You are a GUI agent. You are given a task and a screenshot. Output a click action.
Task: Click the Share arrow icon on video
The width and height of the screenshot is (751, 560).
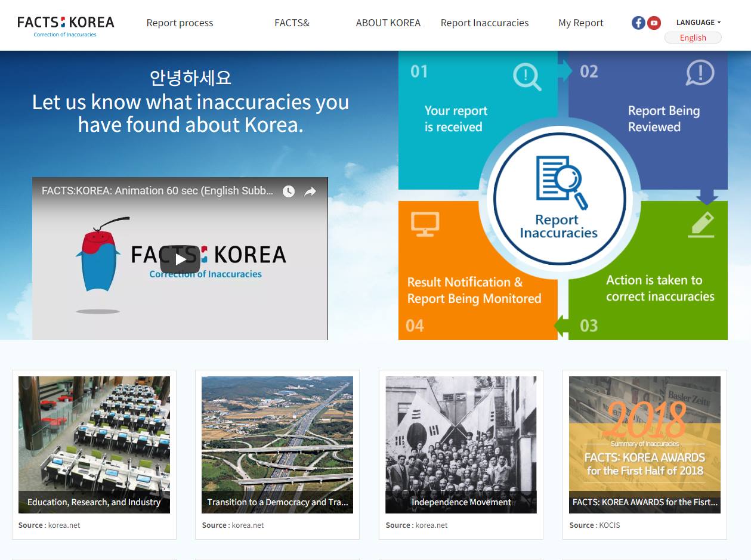(x=310, y=191)
